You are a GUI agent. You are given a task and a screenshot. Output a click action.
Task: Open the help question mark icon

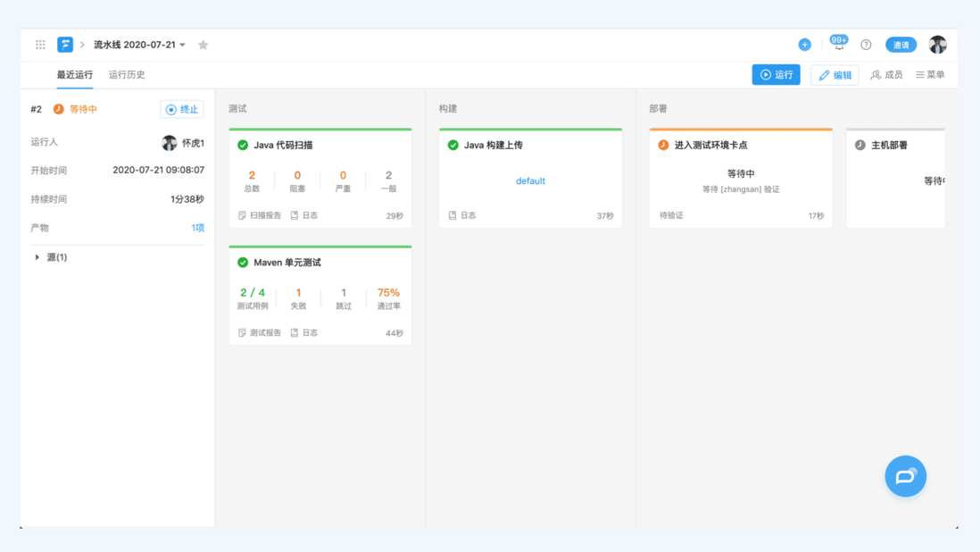(x=866, y=45)
